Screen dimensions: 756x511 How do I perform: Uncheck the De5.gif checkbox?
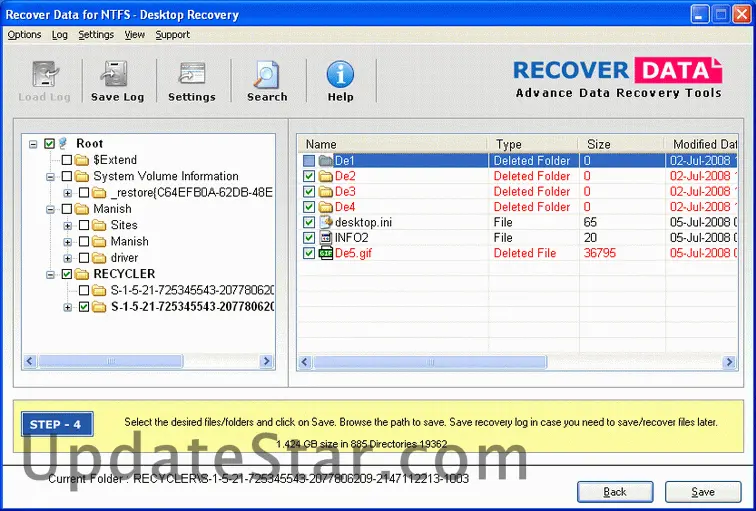pyautogui.click(x=309, y=253)
